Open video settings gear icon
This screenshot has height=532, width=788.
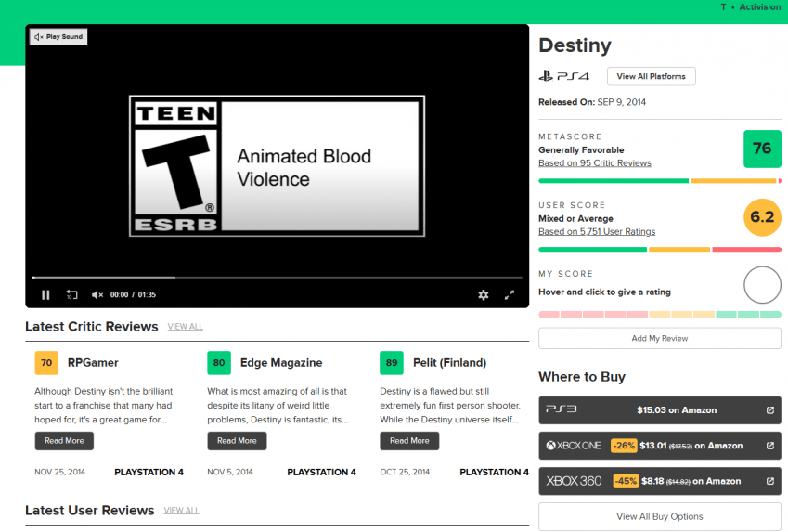coord(483,294)
